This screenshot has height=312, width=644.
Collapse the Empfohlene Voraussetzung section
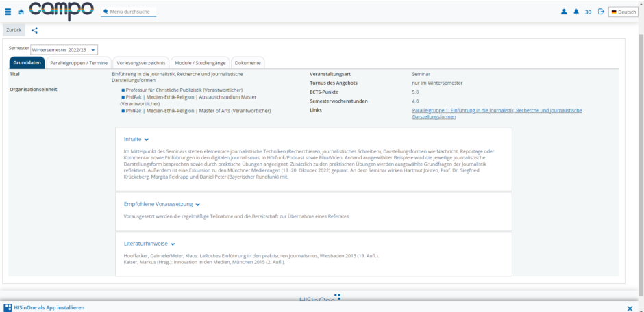point(162,204)
